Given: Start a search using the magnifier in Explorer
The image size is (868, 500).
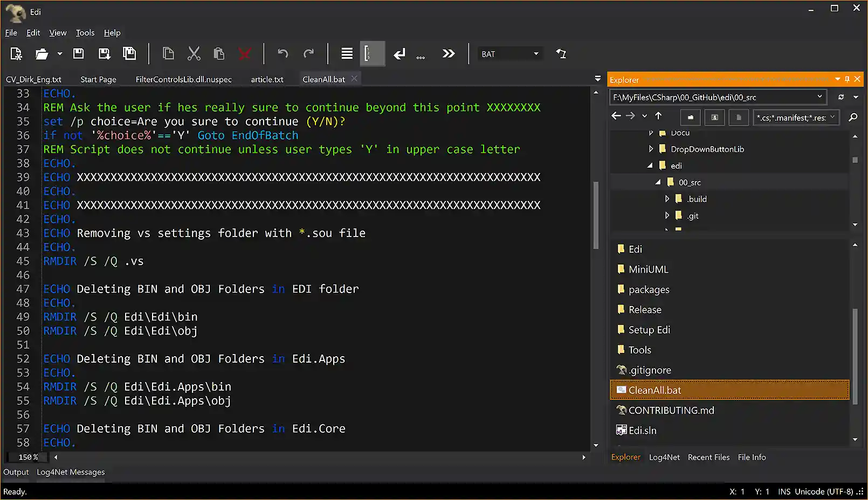Looking at the screenshot, I should pos(853,117).
